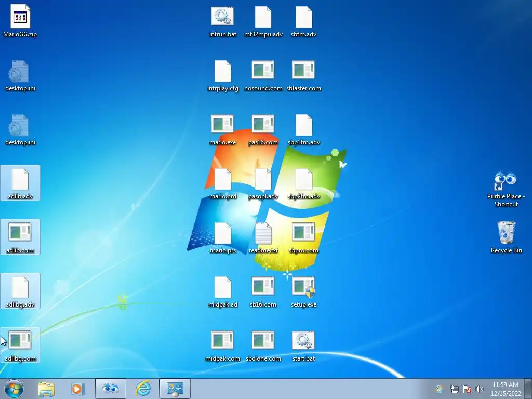Open the Windows Start menu
The width and height of the screenshot is (532, 399).
(14, 389)
